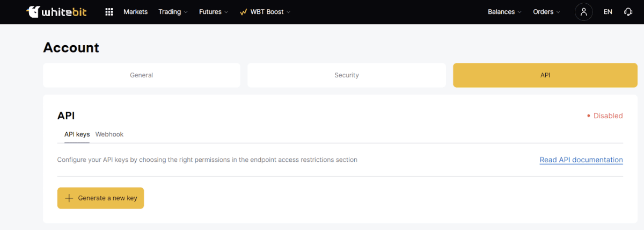Open Read API documentation link
The height and width of the screenshot is (230, 644).
tap(581, 160)
